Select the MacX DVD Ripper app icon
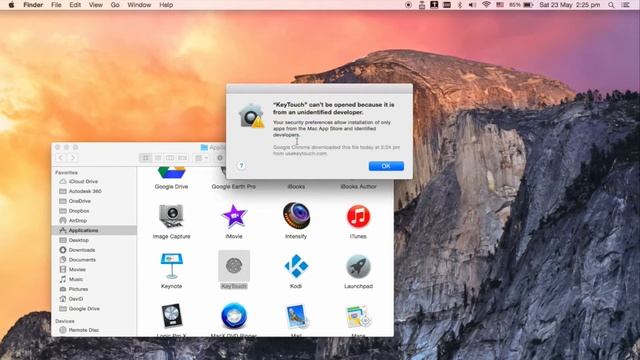This screenshot has height=360, width=640. coord(234,316)
